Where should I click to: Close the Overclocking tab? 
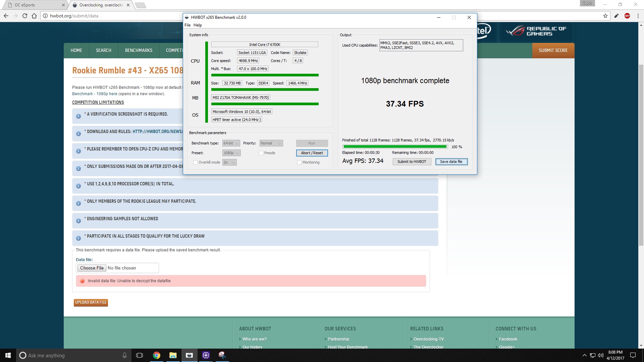click(x=128, y=5)
